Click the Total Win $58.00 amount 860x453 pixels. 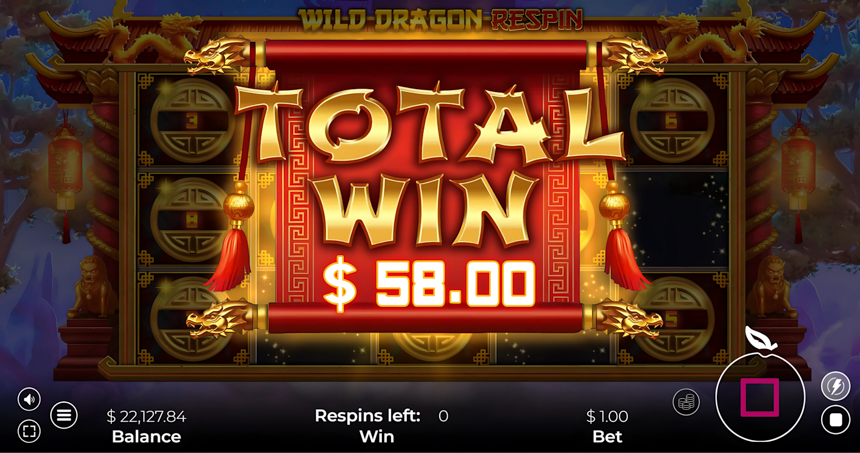click(x=428, y=285)
